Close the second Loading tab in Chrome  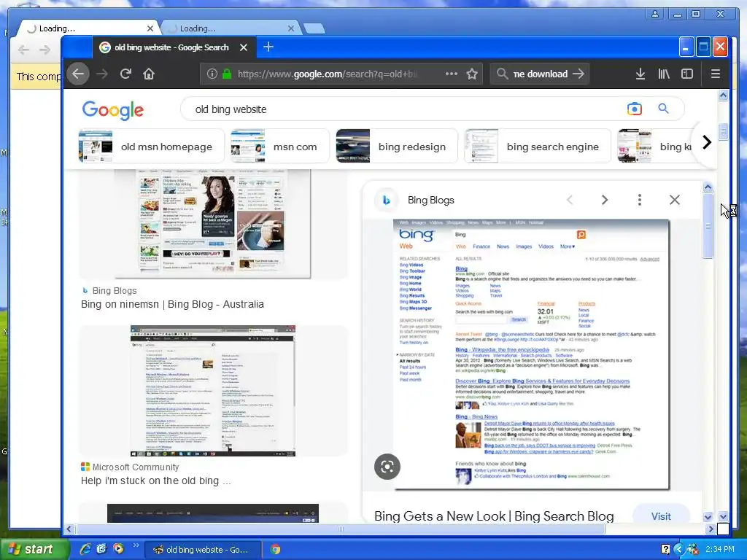[291, 28]
